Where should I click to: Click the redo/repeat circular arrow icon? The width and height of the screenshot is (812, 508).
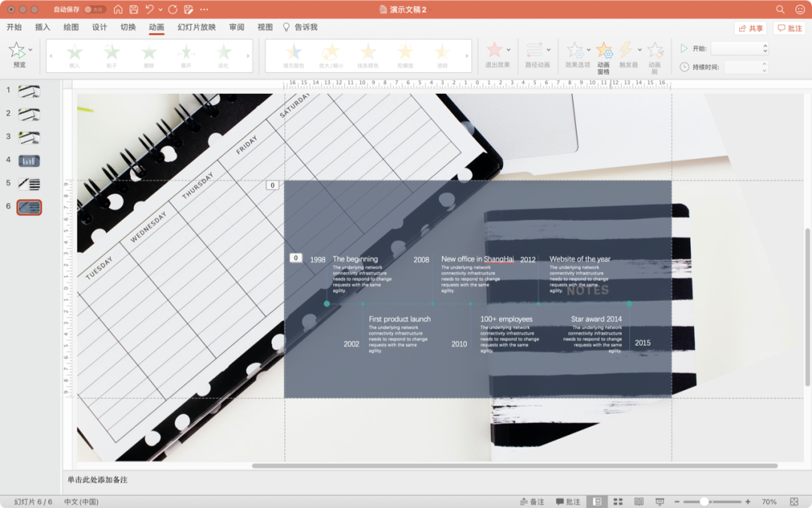(173, 9)
